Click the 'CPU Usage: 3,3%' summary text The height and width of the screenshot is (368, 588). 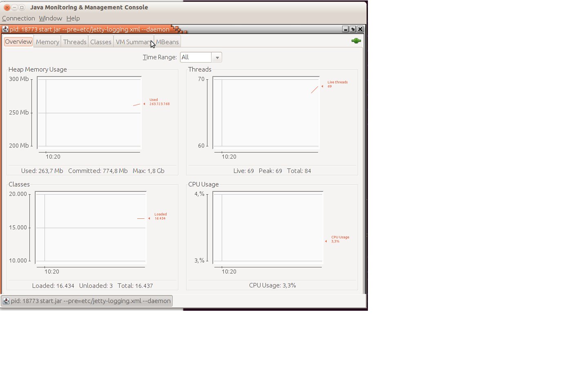tap(272, 285)
